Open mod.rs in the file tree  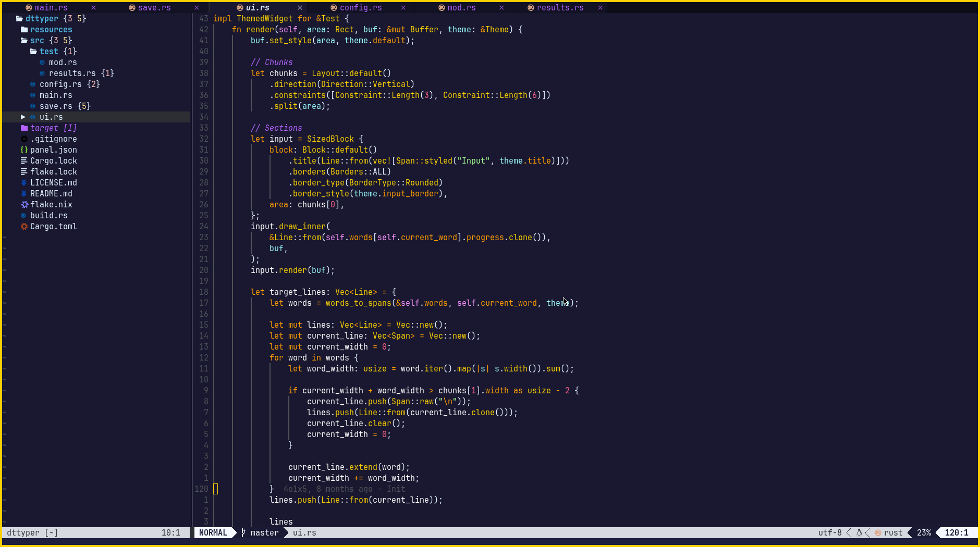click(63, 63)
